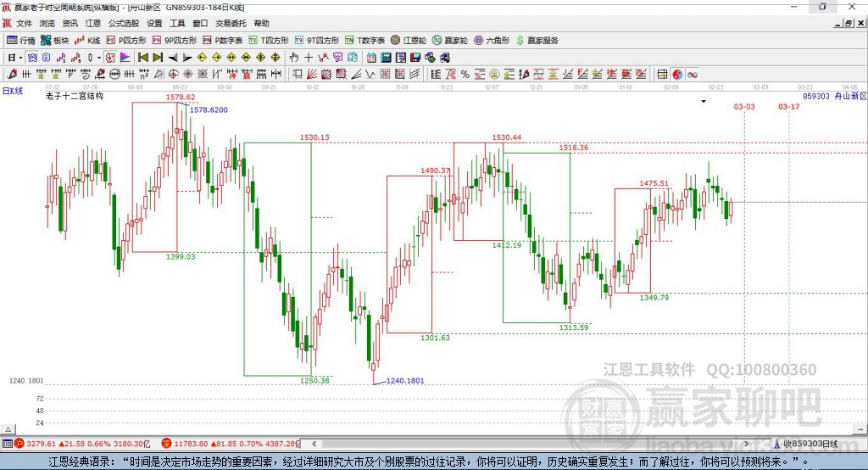Image resolution: width=868 pixels, height=470 pixels.
Task: Open the 帮助 menu
Action: click(x=261, y=23)
